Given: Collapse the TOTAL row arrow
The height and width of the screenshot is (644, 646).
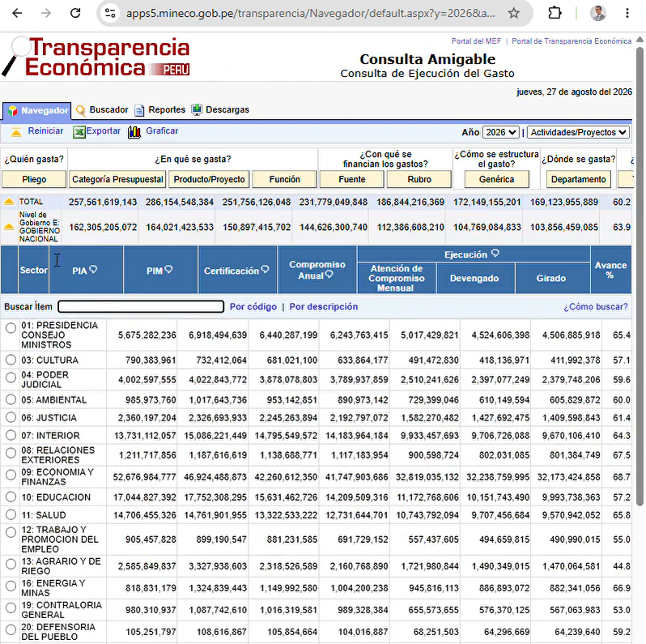Looking at the screenshot, I should click(9, 202).
